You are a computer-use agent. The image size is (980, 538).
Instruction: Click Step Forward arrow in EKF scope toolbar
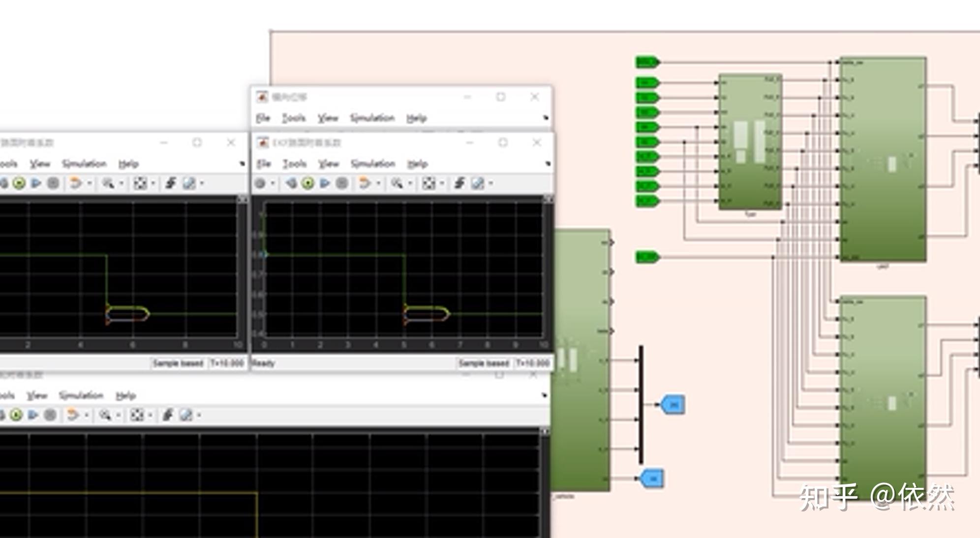(325, 183)
